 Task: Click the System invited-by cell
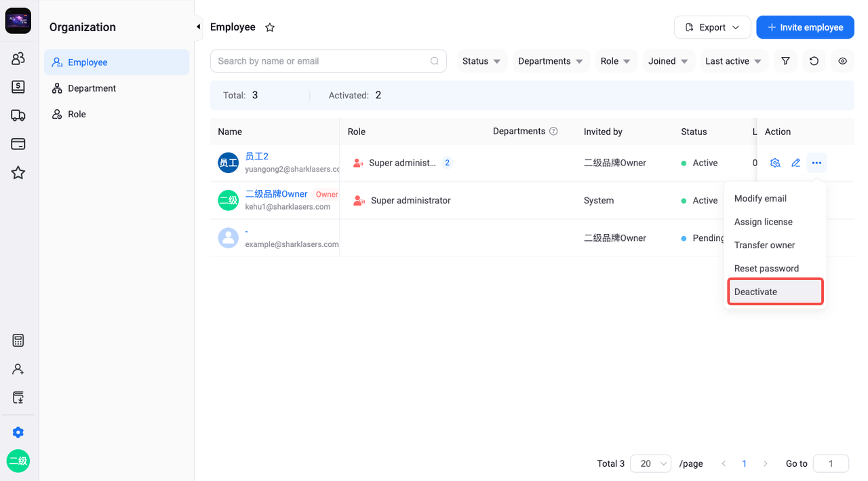pyautogui.click(x=599, y=201)
